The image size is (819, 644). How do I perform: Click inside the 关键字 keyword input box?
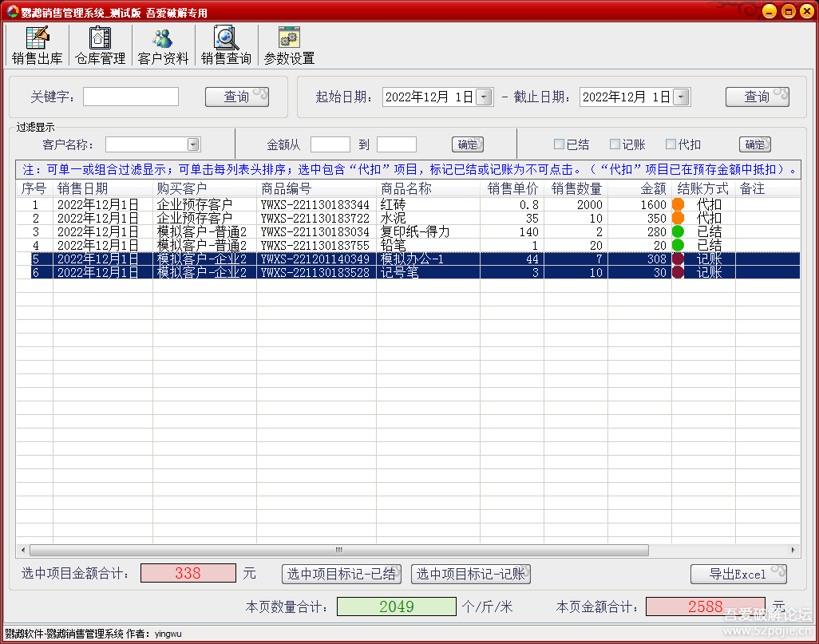tap(130, 97)
